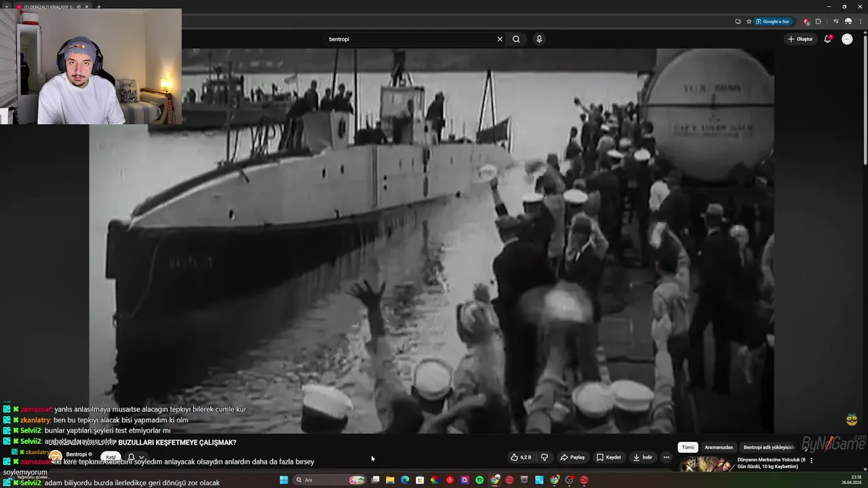Click the install app icon in address bar
Viewport: 868px width, 488px height.
[x=738, y=22]
